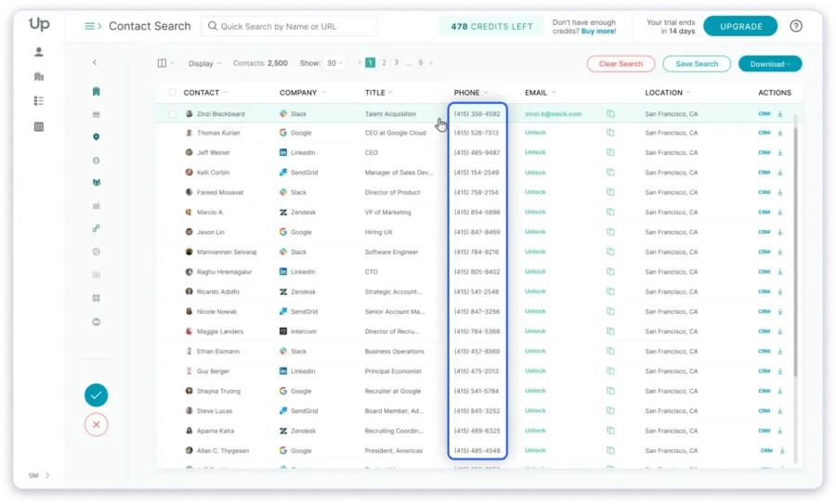Jump to page 9 of results
Image resolution: width=836 pixels, height=504 pixels.
(x=421, y=63)
